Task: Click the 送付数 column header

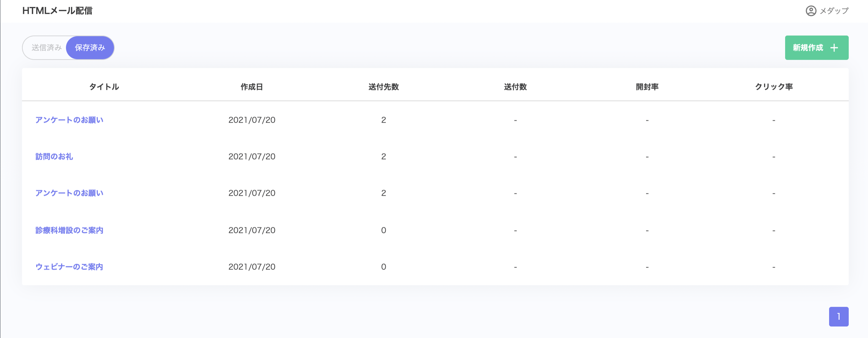Action: pos(515,87)
